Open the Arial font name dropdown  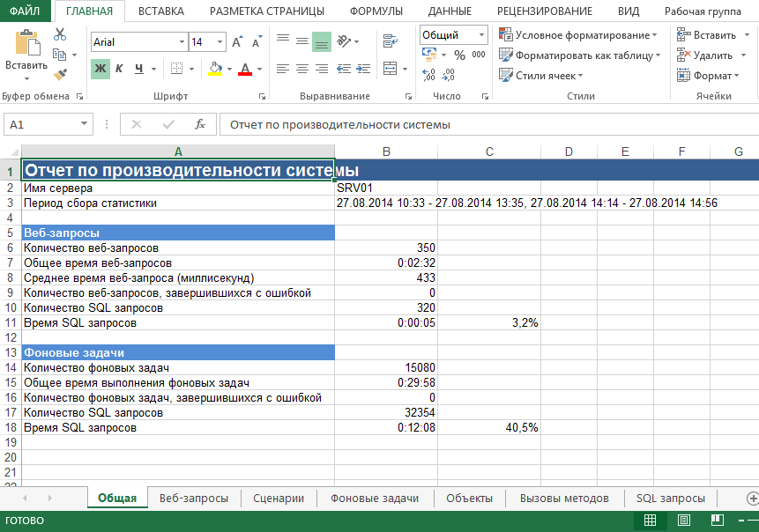pos(181,42)
